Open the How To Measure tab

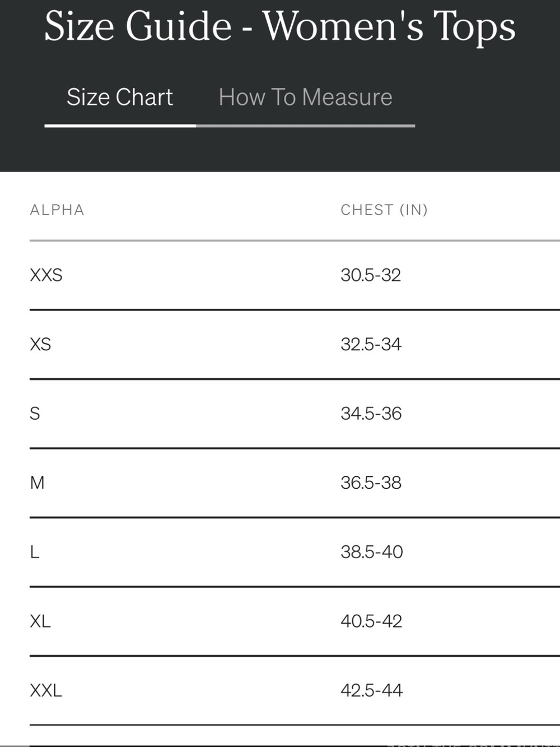pyautogui.click(x=305, y=98)
